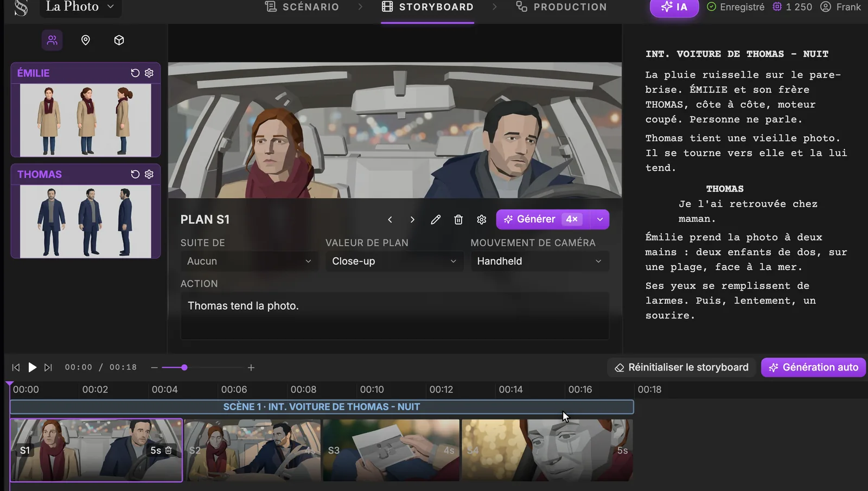The width and height of the screenshot is (868, 491).
Task: Play the storyboard preview
Action: tap(32, 368)
